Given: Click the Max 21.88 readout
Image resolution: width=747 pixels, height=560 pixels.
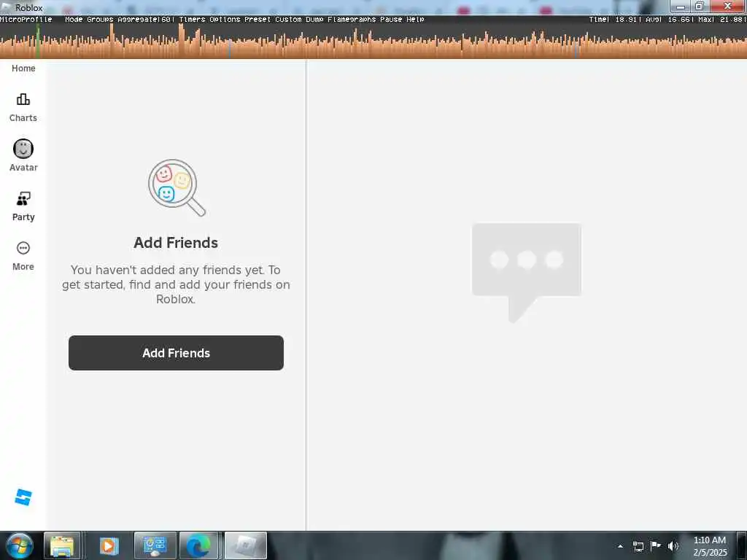Looking at the screenshot, I should pos(721,20).
